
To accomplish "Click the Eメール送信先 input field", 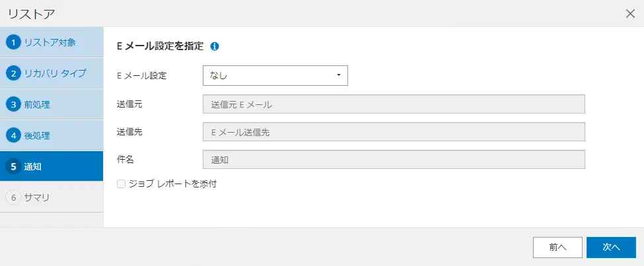I will coord(394,132).
